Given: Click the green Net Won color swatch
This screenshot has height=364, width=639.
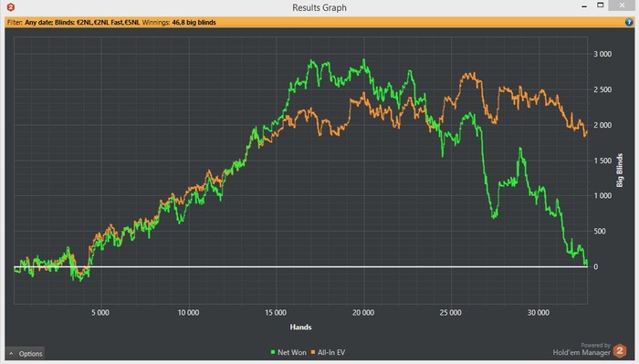Looking at the screenshot, I should click(273, 352).
